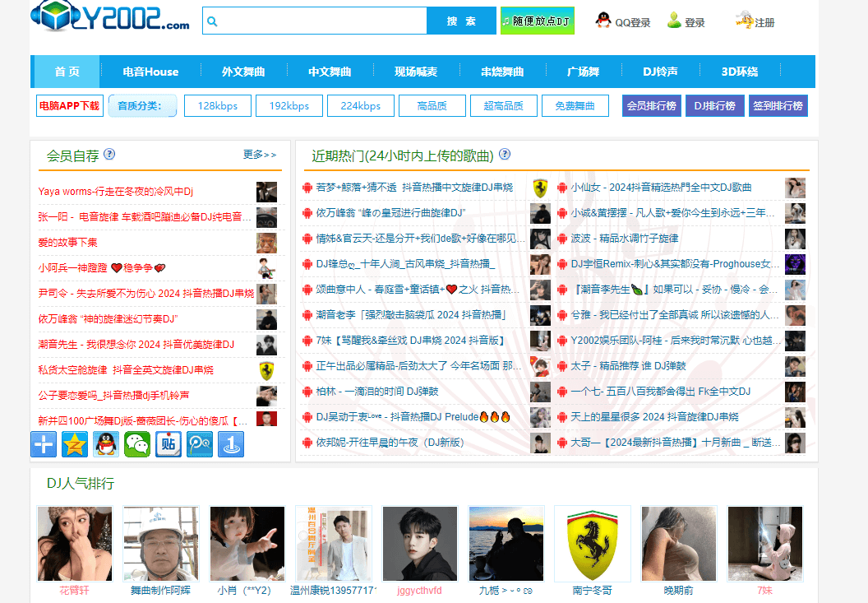
Task: Filter by 224kbps quality
Action: [x=360, y=106]
